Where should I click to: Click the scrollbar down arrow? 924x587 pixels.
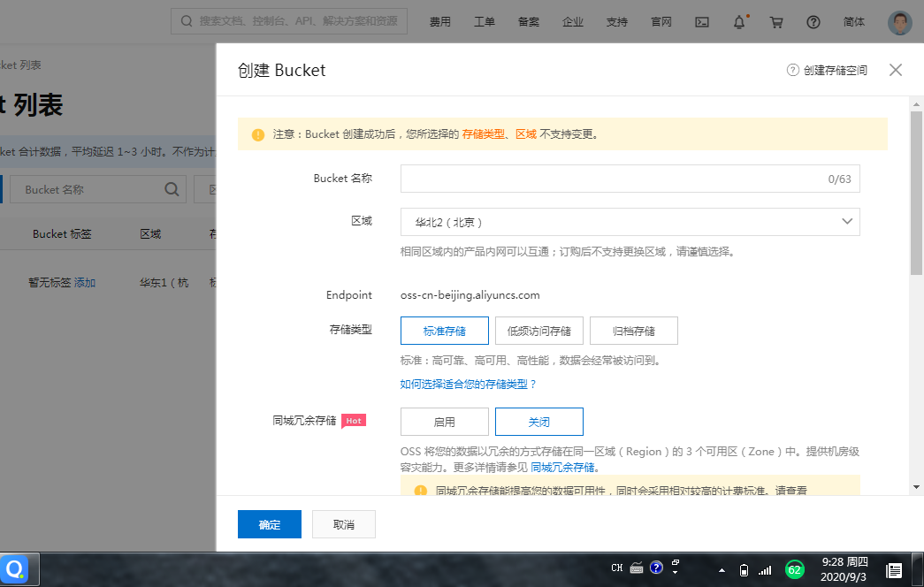coord(916,487)
